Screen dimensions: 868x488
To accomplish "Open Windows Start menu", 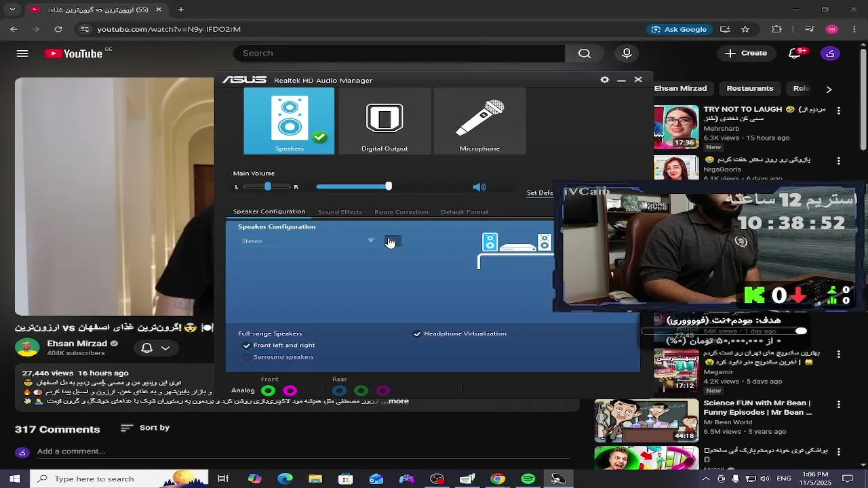I will coord(14,479).
